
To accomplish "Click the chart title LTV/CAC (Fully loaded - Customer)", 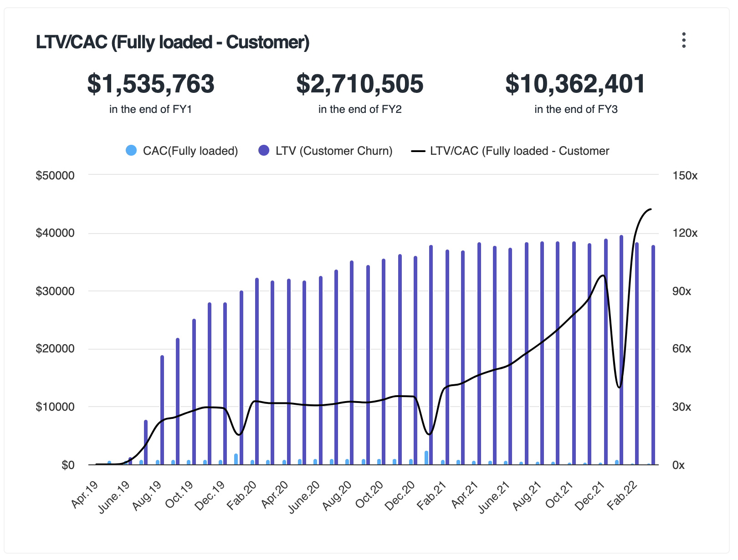I will pos(173,42).
